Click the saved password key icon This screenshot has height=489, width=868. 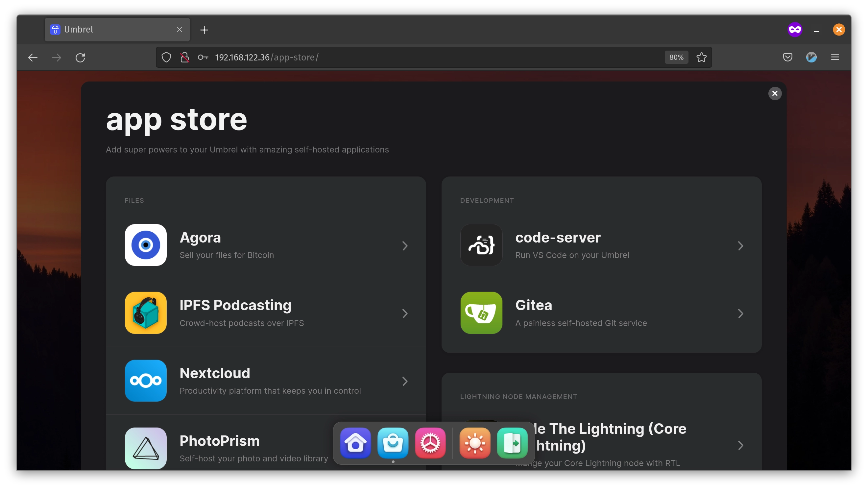pyautogui.click(x=203, y=58)
